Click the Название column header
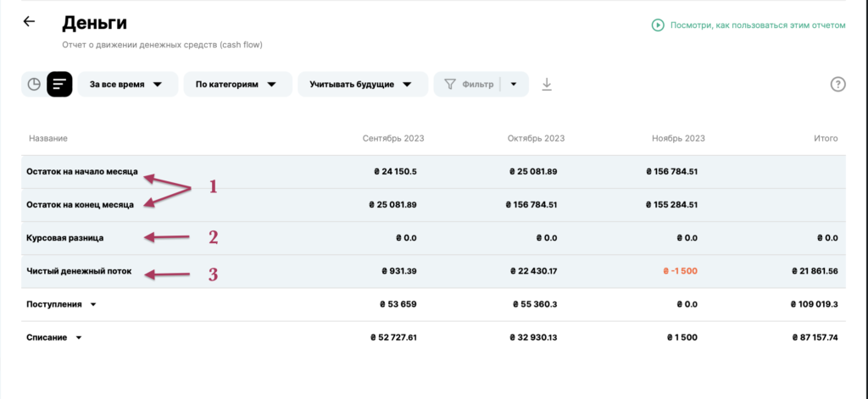Image resolution: width=868 pixels, height=399 pixels. point(48,138)
